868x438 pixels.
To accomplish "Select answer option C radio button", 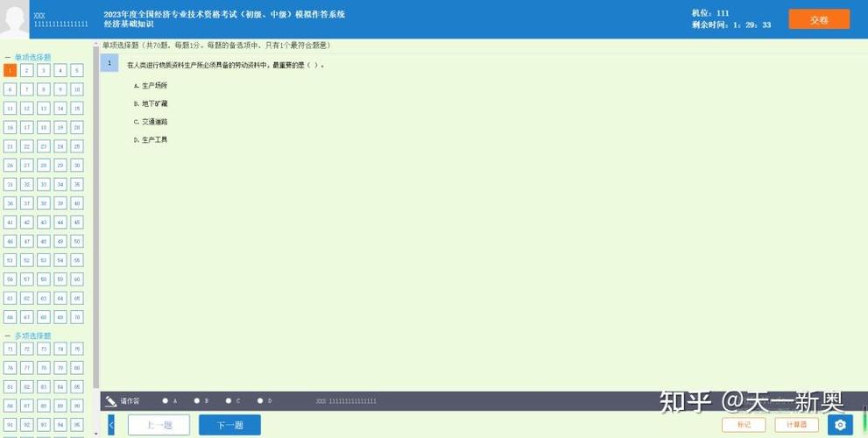I will 228,401.
